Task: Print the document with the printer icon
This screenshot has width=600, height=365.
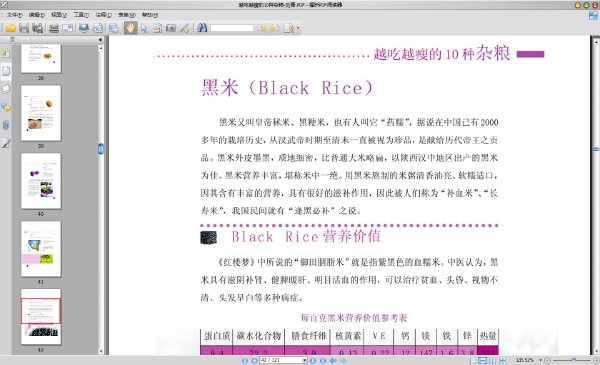Action: click(x=54, y=28)
